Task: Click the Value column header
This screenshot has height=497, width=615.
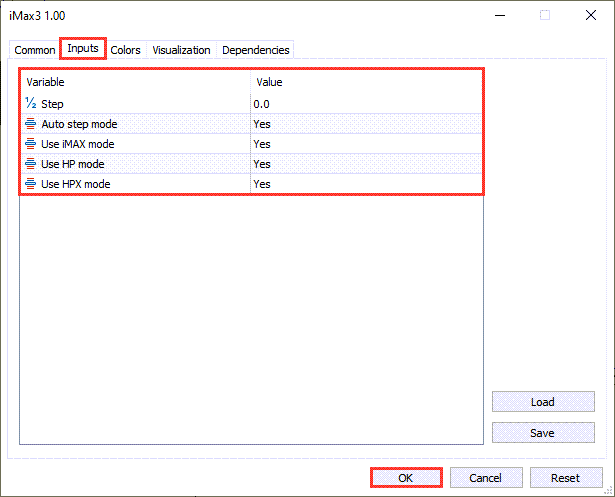Action: tap(366, 82)
